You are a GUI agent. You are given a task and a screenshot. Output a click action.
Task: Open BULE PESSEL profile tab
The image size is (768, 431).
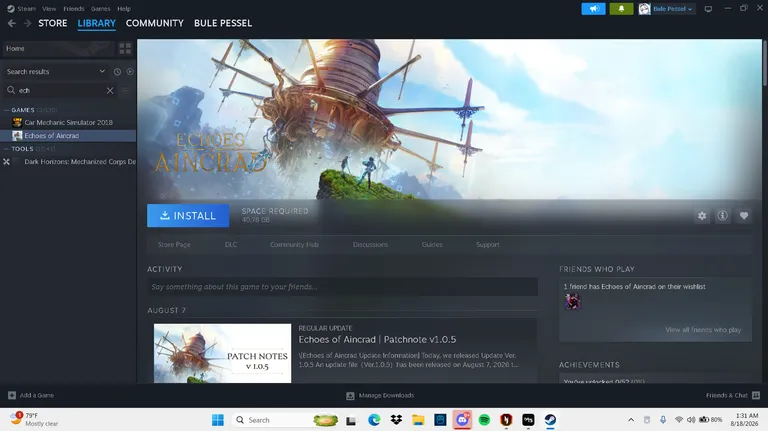[x=223, y=23]
